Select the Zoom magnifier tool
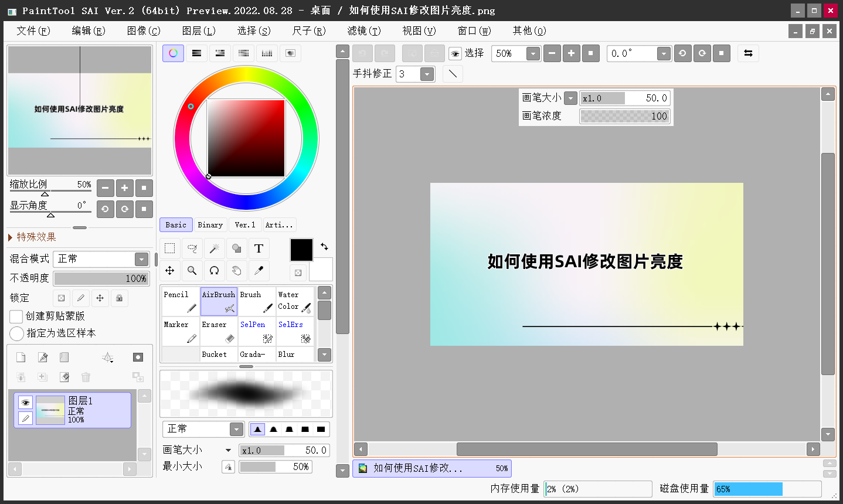 click(192, 271)
